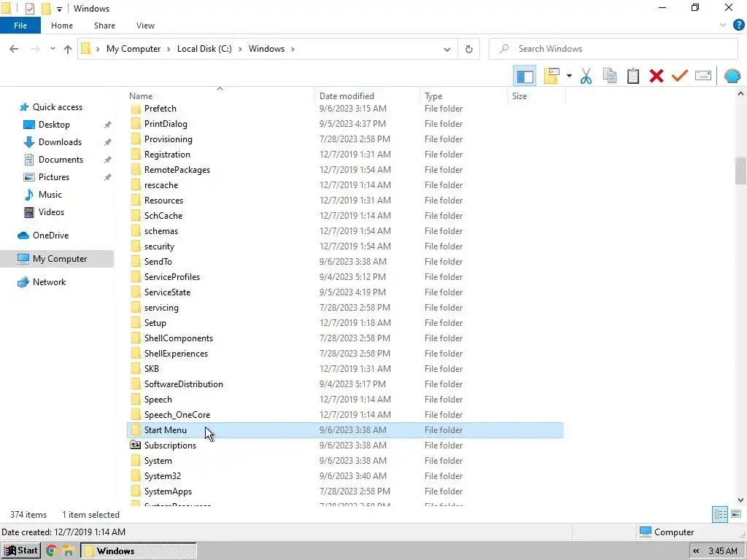Open the Home ribbon tab
The image size is (747, 560).
62,26
